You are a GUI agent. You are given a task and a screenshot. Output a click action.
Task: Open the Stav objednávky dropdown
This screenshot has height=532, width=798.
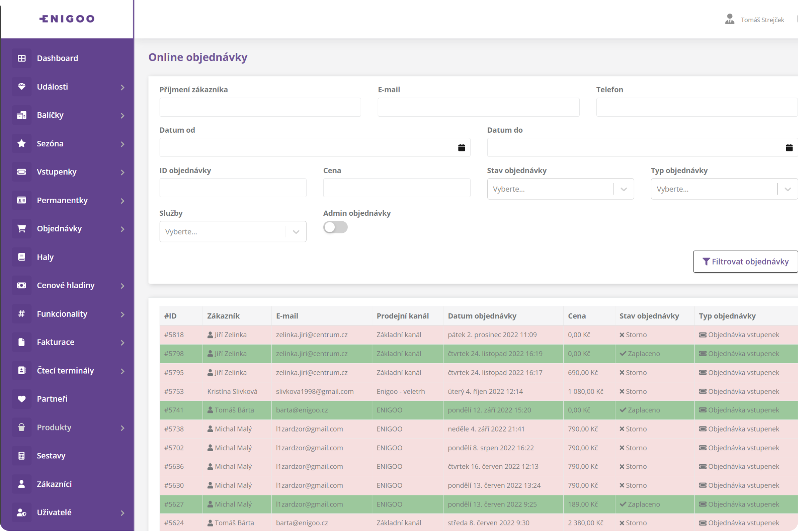click(x=560, y=189)
